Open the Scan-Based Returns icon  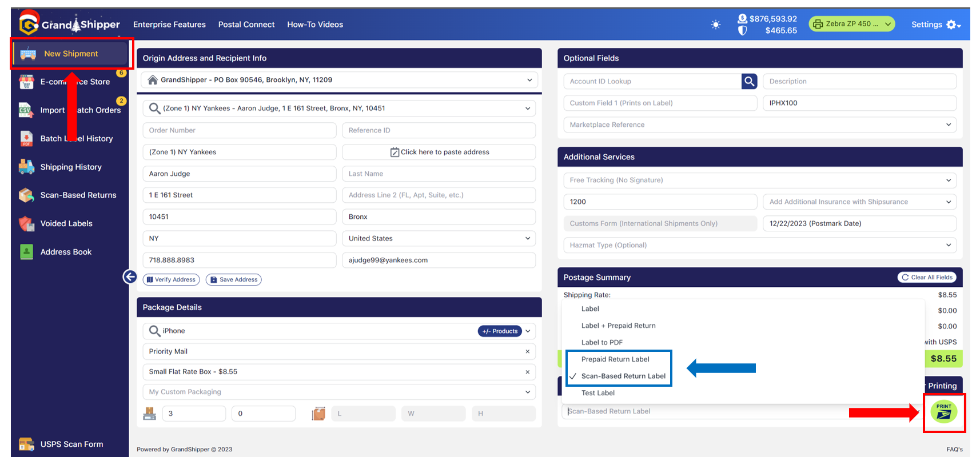[x=26, y=195]
